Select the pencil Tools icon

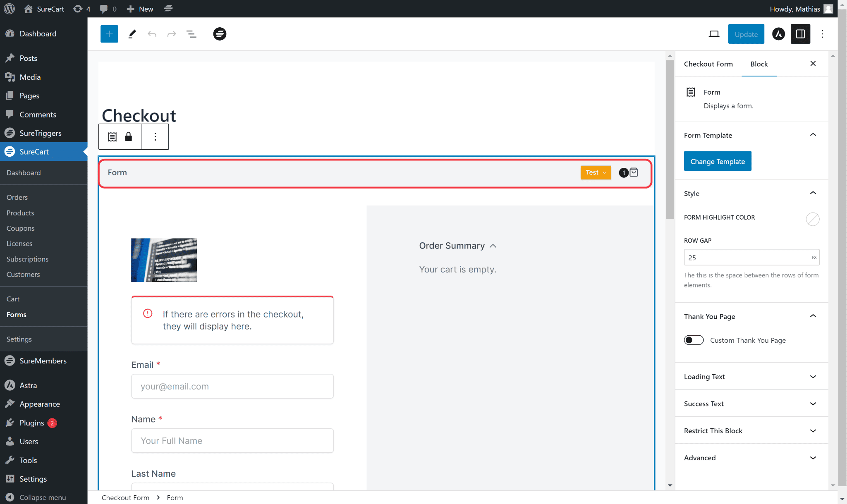click(x=132, y=34)
